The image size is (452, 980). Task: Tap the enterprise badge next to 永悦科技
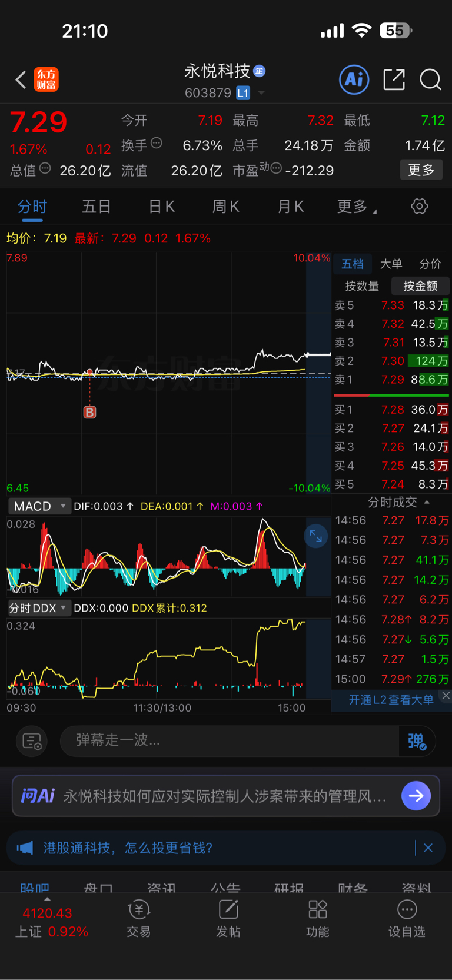259,71
